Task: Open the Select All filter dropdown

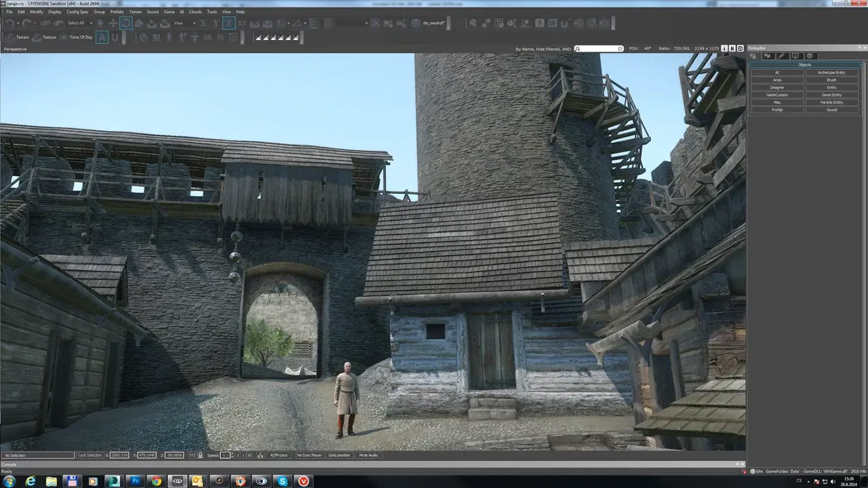Action: pos(92,23)
